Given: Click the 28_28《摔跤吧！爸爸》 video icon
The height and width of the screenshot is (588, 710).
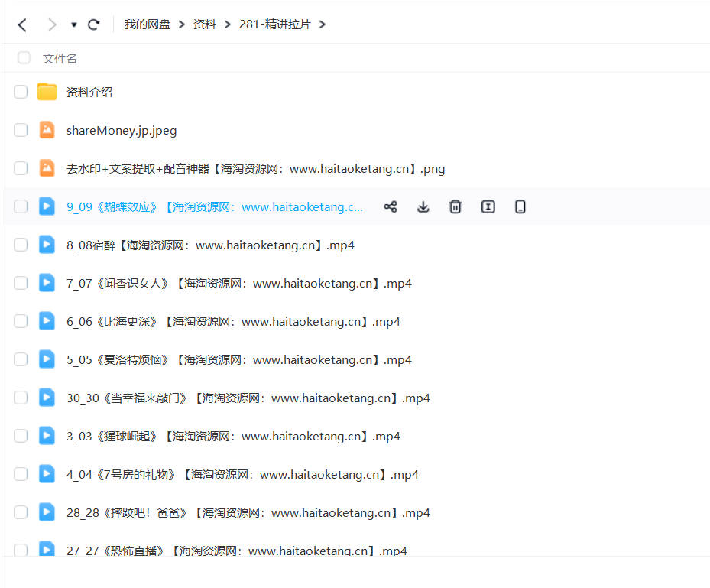Looking at the screenshot, I should coord(47,512).
